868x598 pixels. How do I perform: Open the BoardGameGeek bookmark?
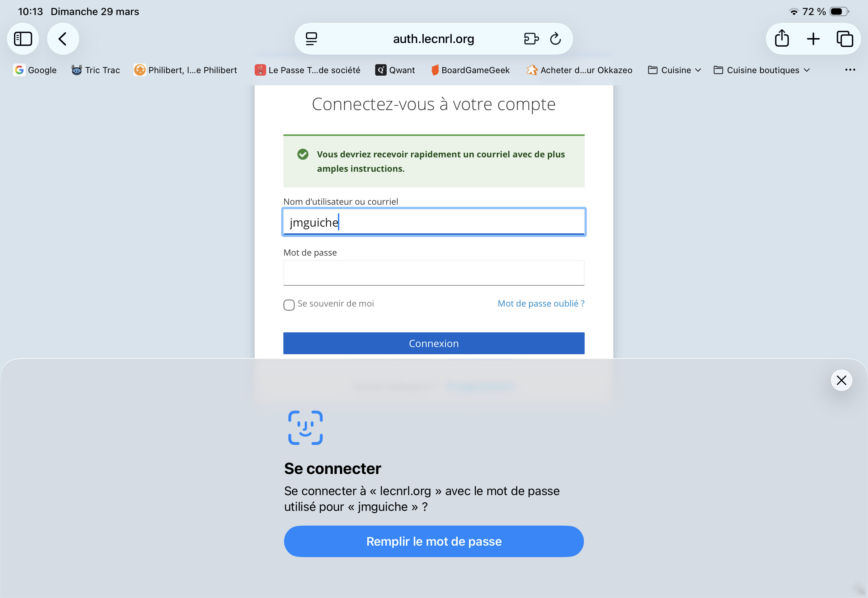470,70
